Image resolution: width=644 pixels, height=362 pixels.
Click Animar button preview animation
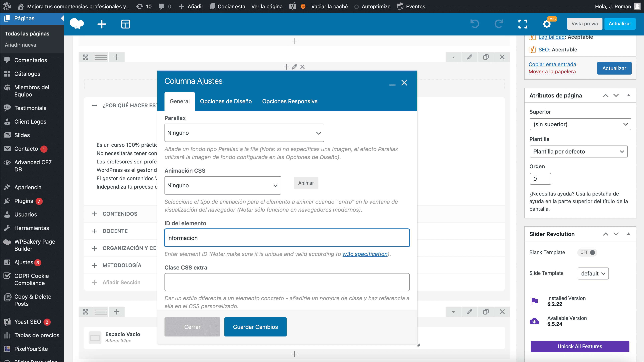tap(306, 183)
